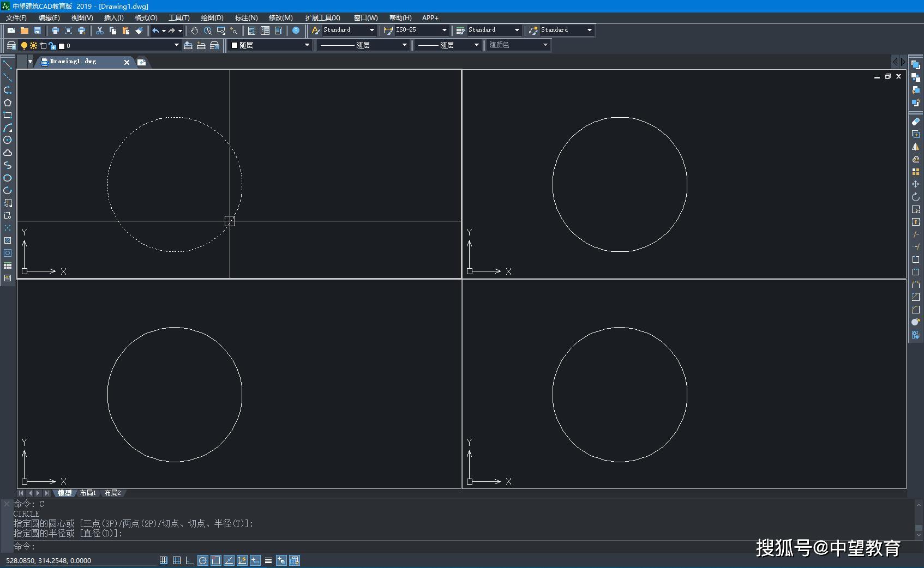This screenshot has height=568, width=924.
Task: Click the Help question mark icon
Action: (x=296, y=31)
